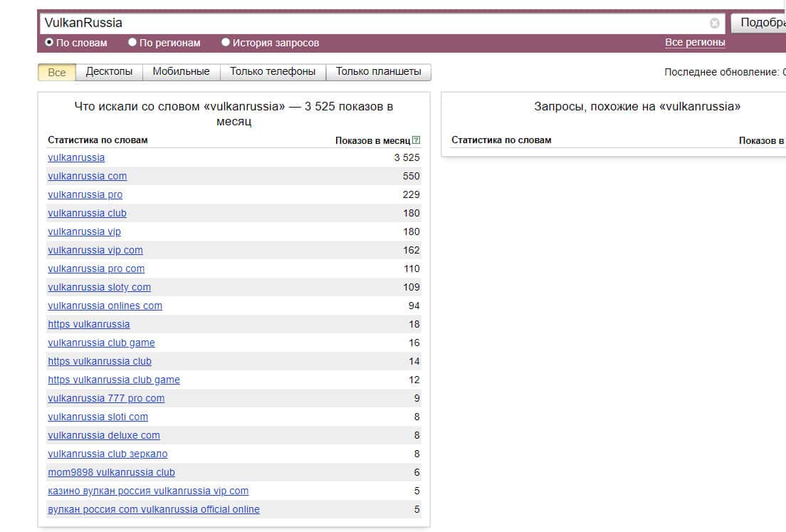Switch to the Десктопы tab
The image size is (786, 532).
(109, 71)
